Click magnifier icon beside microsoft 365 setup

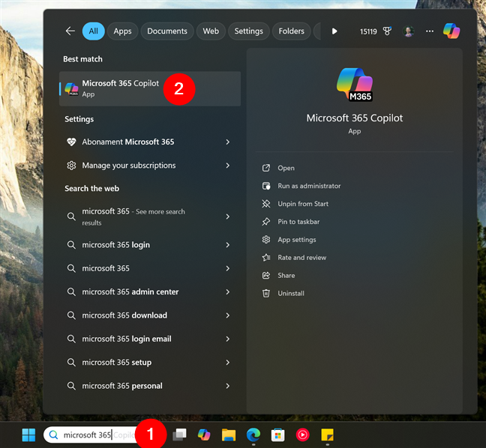coord(71,363)
